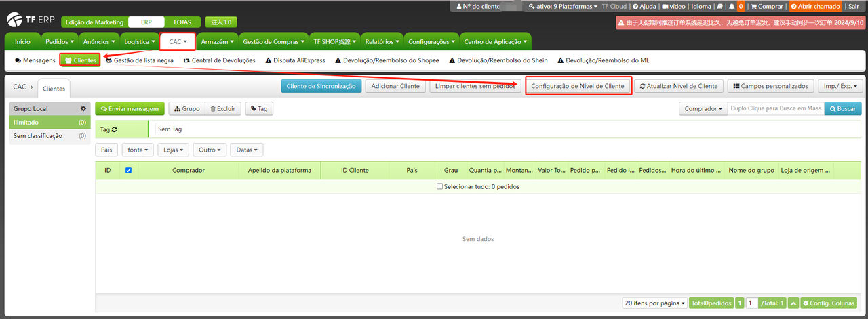The image size is (868, 319).
Task: Click the Enviar mensagem button
Action: tap(130, 108)
